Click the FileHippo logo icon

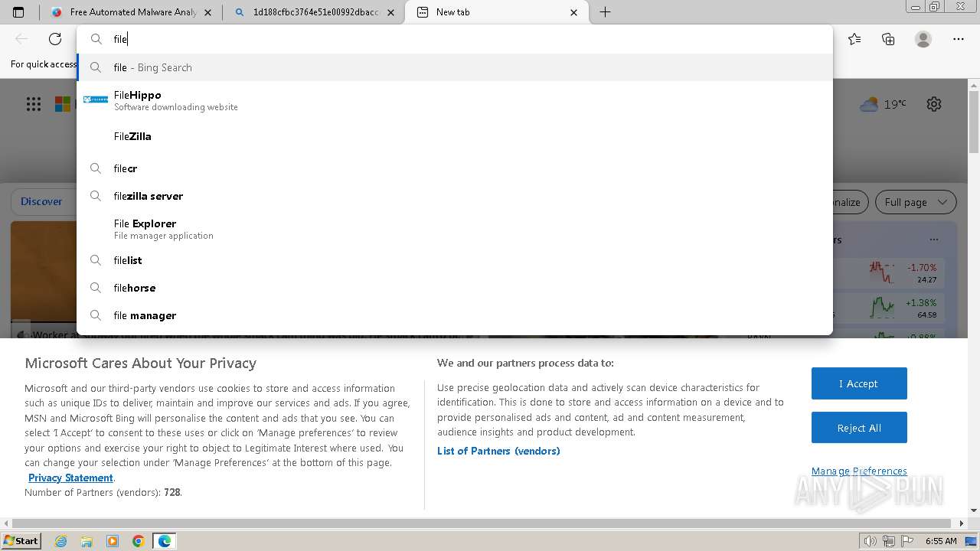96,99
